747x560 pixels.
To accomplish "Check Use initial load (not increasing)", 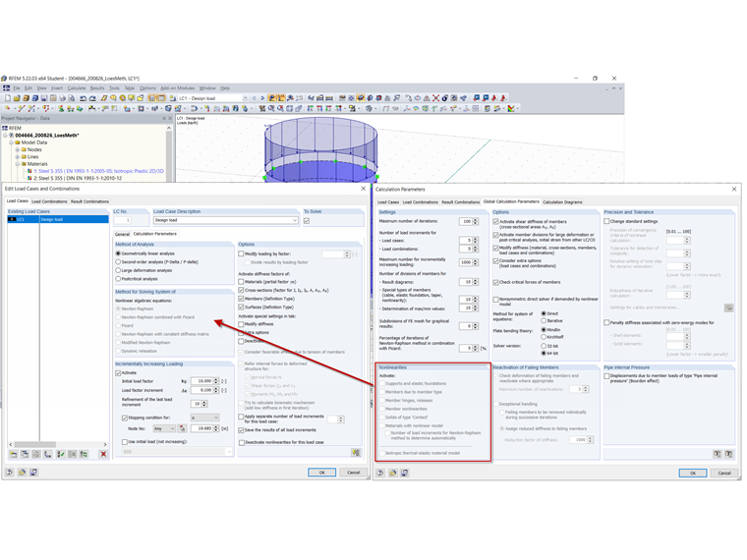I will [x=125, y=442].
